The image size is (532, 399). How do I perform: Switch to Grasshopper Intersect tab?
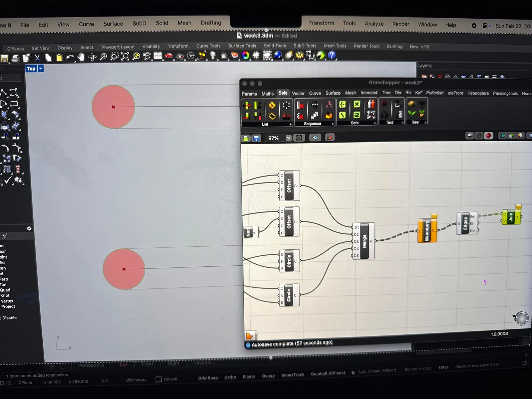(x=369, y=93)
